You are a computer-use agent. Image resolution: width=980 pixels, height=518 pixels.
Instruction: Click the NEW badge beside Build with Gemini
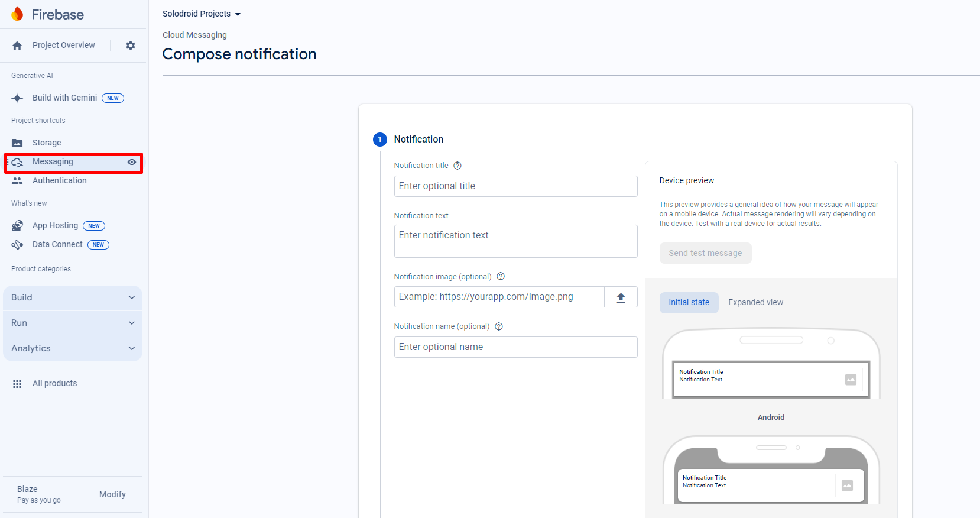pos(113,98)
